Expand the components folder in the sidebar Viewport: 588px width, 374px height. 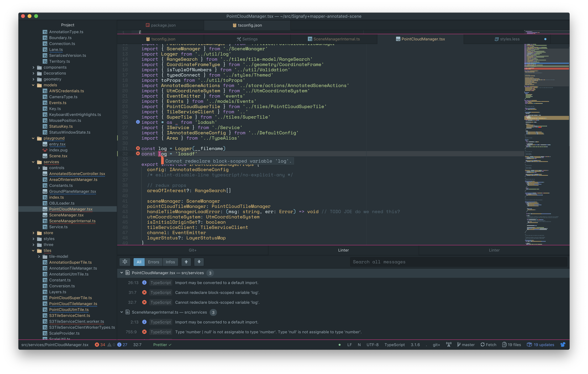pos(34,67)
